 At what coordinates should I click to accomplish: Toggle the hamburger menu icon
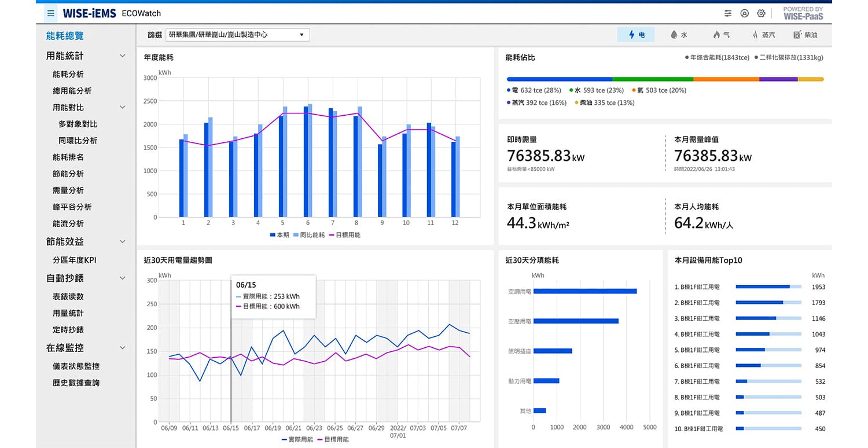[51, 13]
